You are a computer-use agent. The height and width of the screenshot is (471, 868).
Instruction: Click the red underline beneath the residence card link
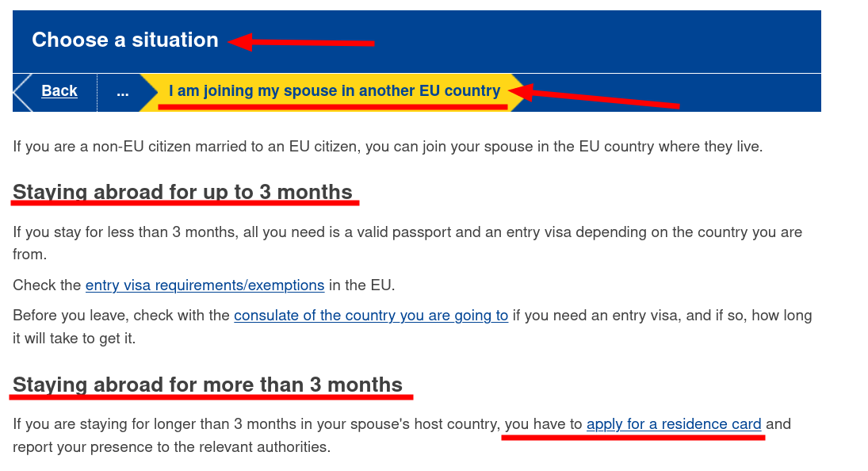[x=633, y=437]
